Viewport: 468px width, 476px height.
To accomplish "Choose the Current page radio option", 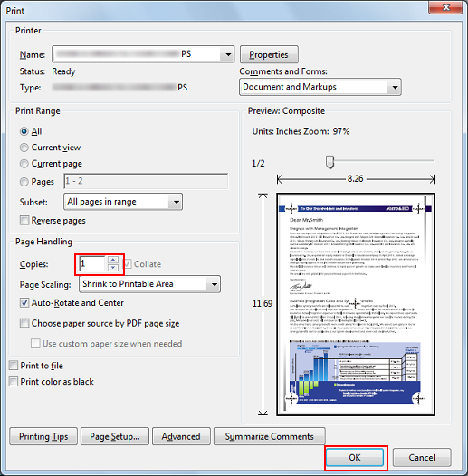I will coord(24,164).
